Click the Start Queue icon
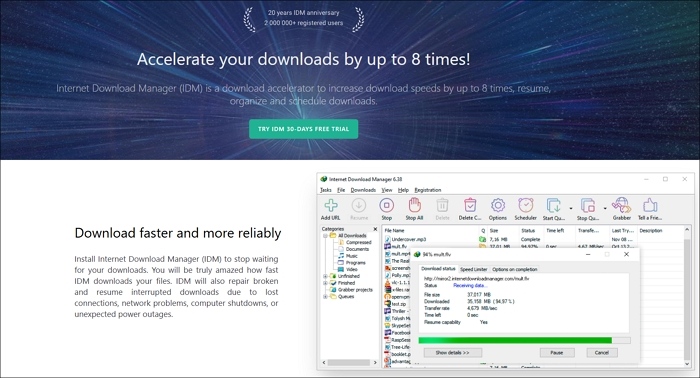The height and width of the screenshot is (378, 700). (x=554, y=206)
